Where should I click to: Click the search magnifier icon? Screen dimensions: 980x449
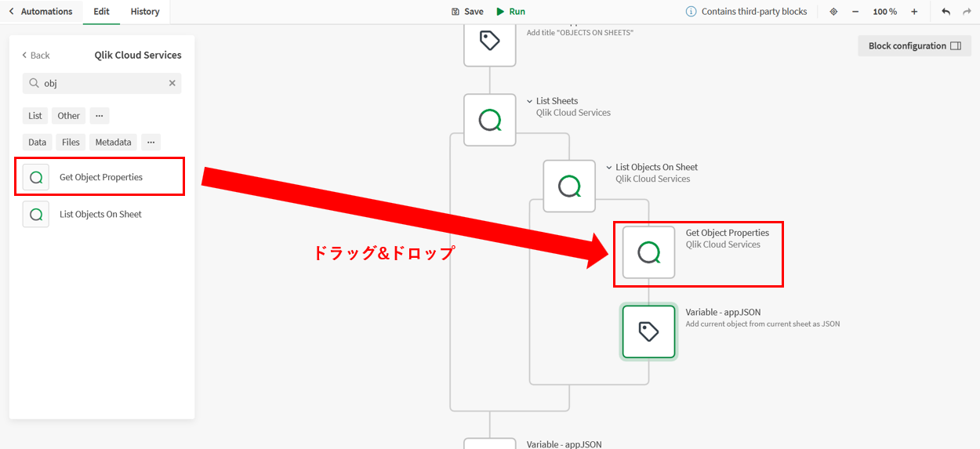click(34, 83)
